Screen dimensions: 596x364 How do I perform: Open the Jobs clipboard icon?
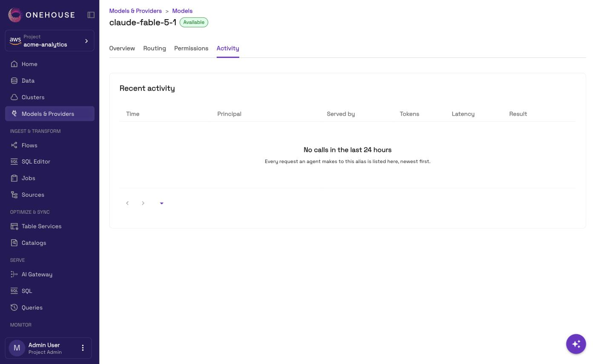14,178
